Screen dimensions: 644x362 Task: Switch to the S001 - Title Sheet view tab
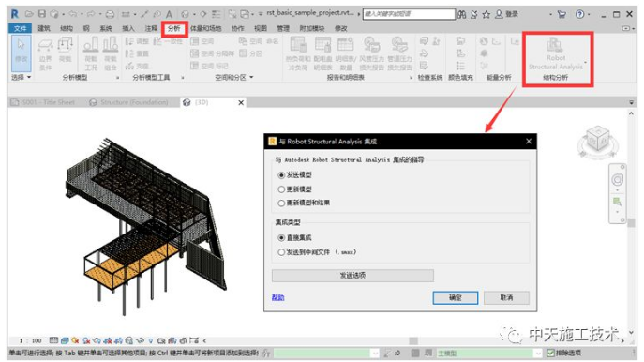(43, 102)
